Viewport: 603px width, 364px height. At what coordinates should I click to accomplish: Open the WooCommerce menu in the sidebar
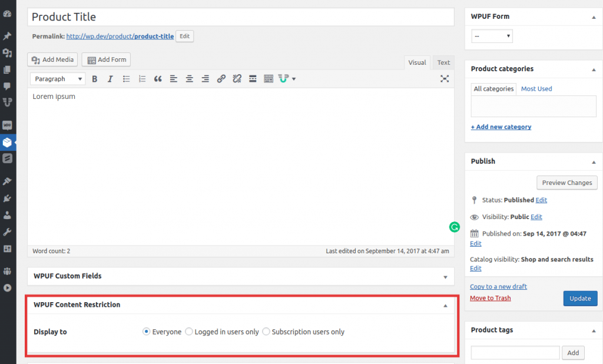pos(8,125)
